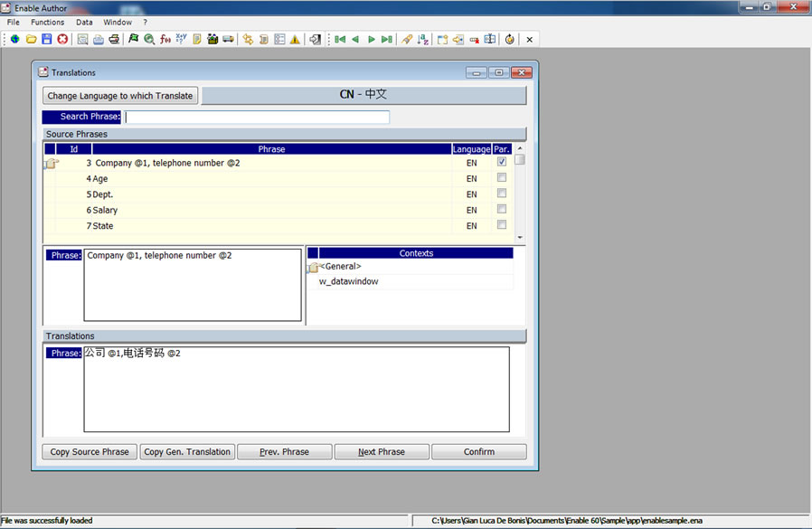Click the A-Z sort icon
The image size is (812, 529).
coord(422,39)
